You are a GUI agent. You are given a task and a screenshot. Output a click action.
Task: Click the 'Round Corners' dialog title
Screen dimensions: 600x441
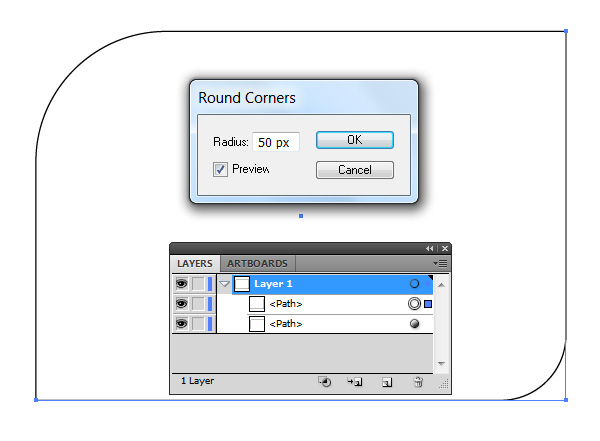(247, 98)
